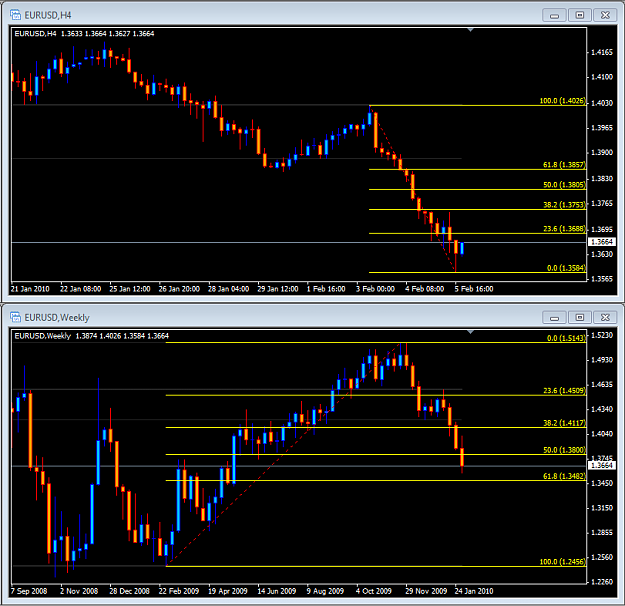Click the 24 Jan 2010 date on Weekly time axis
Image resolution: width=625 pixels, height=606 pixels.
tap(474, 591)
